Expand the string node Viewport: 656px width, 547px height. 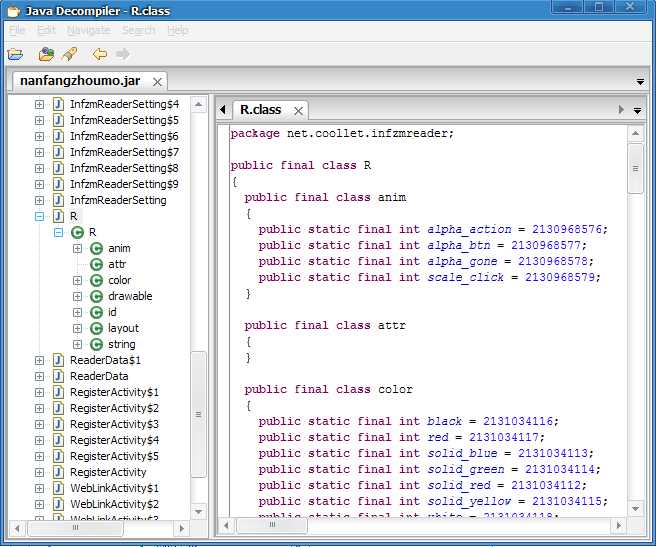[x=77, y=344]
